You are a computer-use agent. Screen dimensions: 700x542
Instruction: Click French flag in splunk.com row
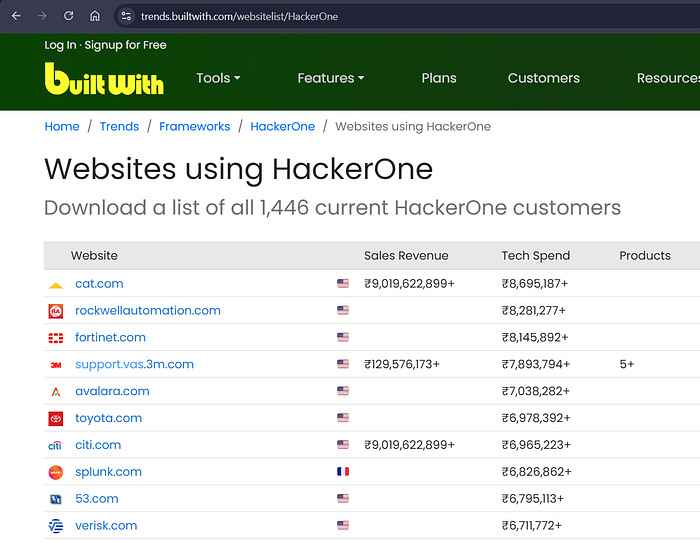coord(343,471)
